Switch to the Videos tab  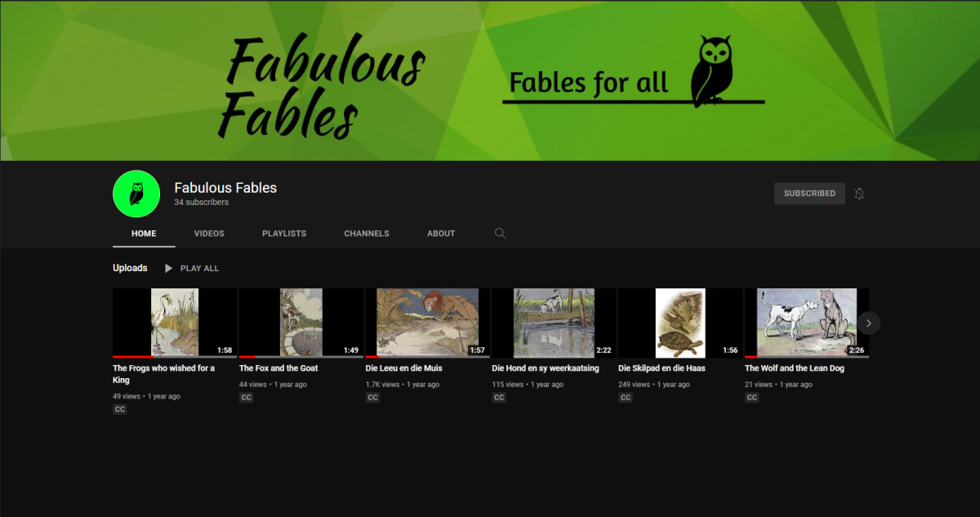coord(209,234)
